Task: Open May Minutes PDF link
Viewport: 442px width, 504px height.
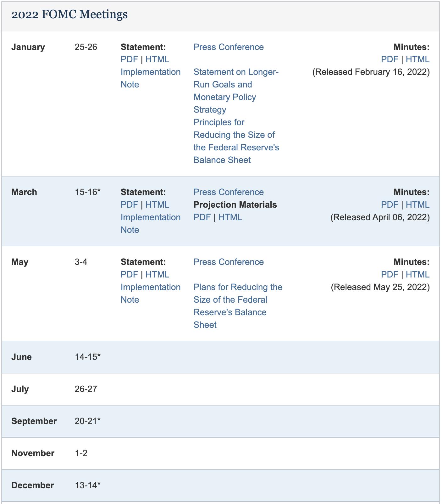Action: (390, 275)
